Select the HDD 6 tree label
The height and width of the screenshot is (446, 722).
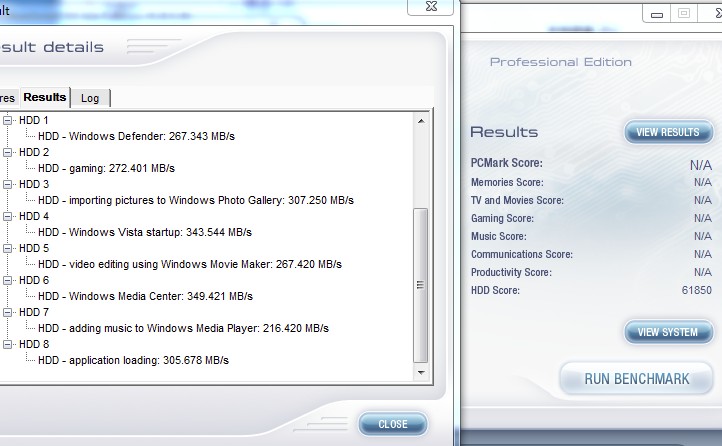point(34,280)
